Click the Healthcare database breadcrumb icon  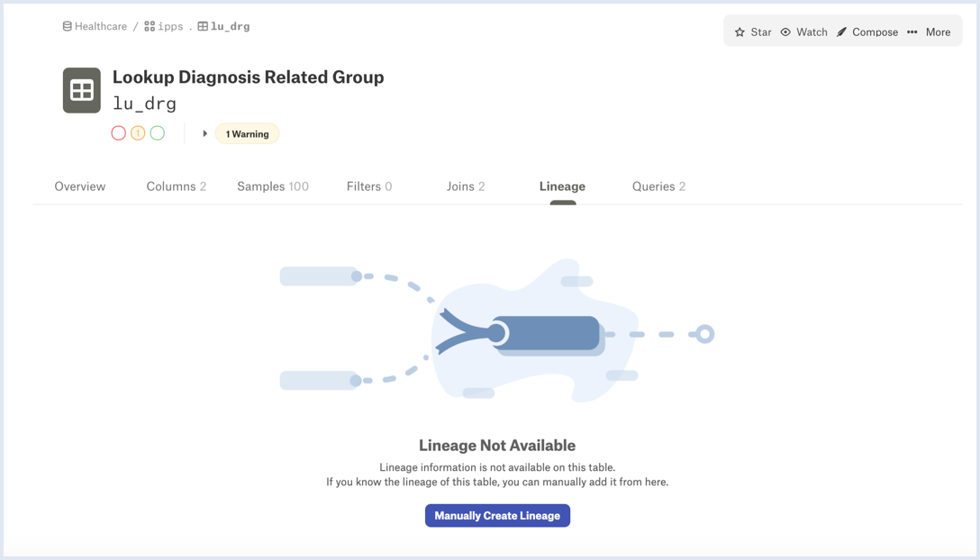coord(67,26)
